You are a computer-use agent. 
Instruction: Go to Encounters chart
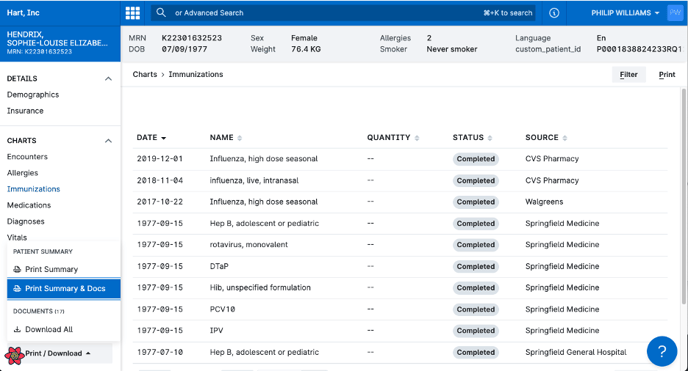pos(27,157)
